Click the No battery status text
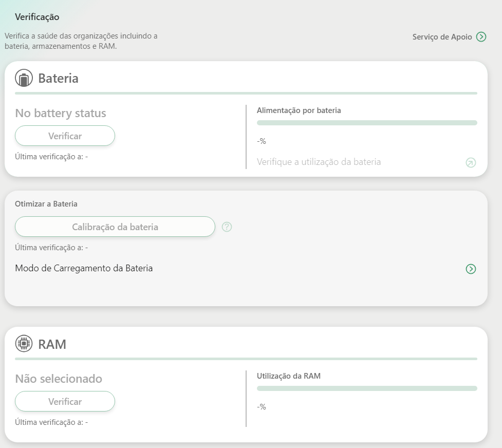Image resolution: width=502 pixels, height=448 pixels. pos(61,113)
